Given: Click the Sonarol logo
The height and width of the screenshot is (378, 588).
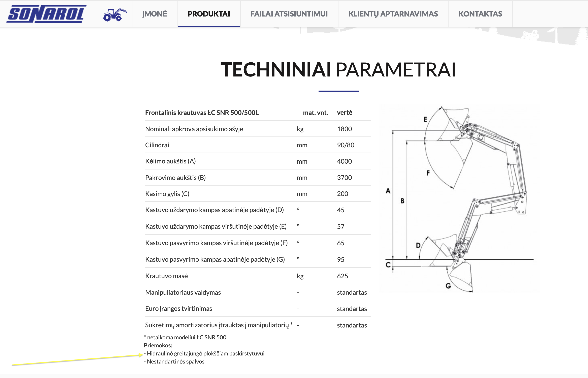Looking at the screenshot, I should click(47, 14).
